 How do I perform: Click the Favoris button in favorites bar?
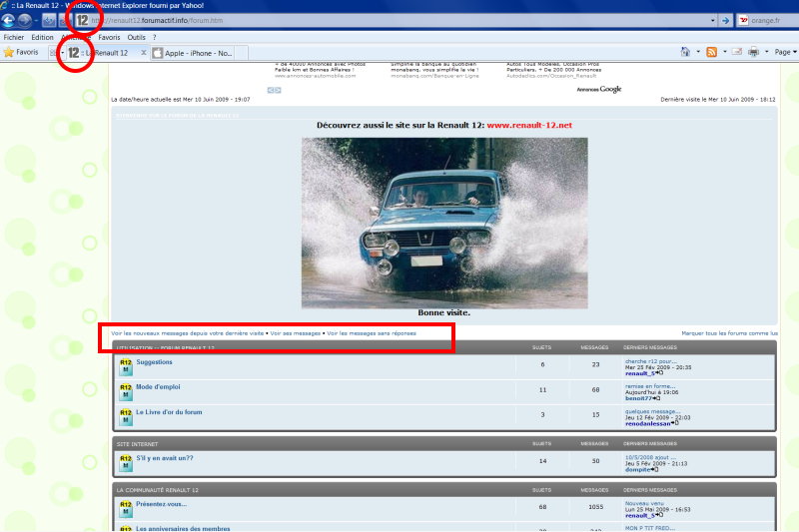click(21, 52)
